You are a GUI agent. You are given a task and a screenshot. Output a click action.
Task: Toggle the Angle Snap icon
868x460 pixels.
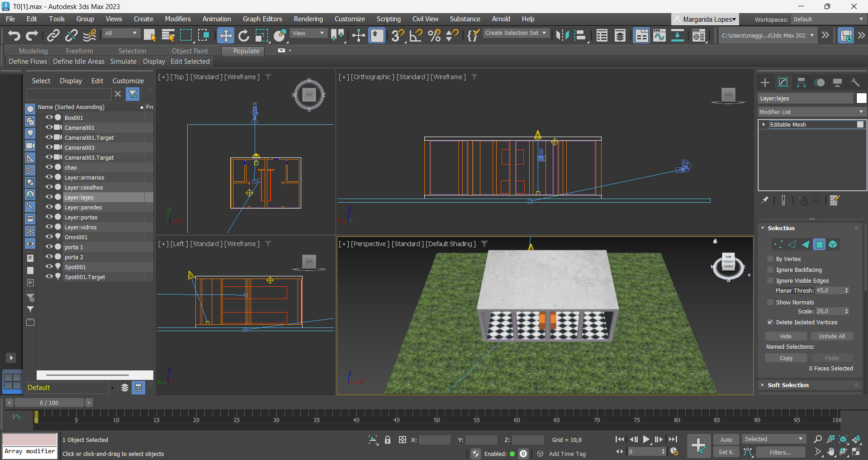(416, 35)
